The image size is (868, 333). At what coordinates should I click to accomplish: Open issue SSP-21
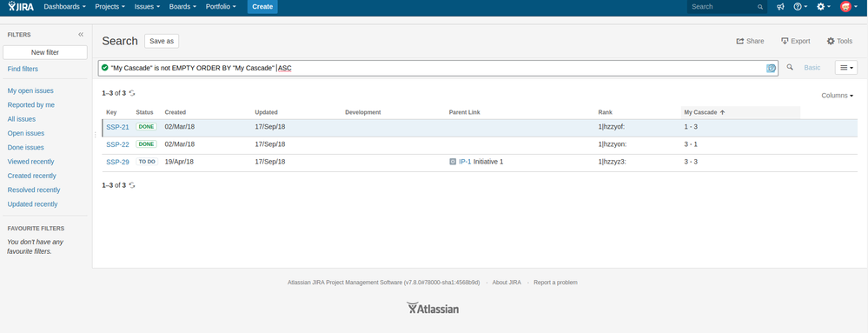point(117,127)
